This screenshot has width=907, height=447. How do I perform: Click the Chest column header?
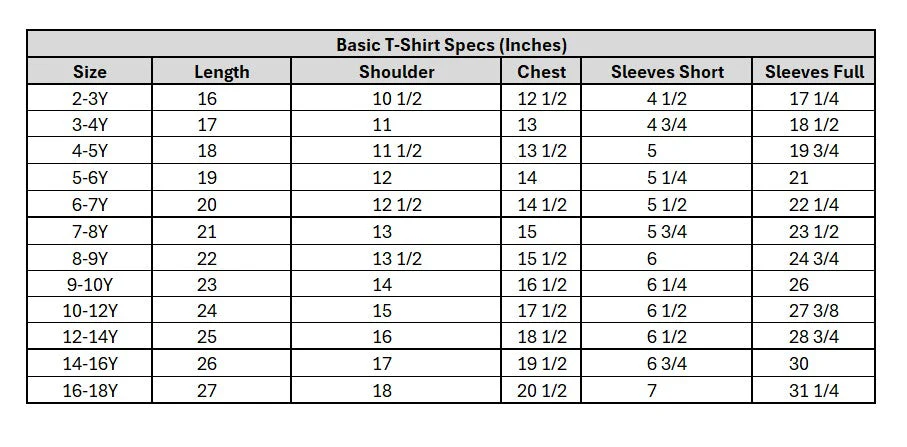[542, 72]
